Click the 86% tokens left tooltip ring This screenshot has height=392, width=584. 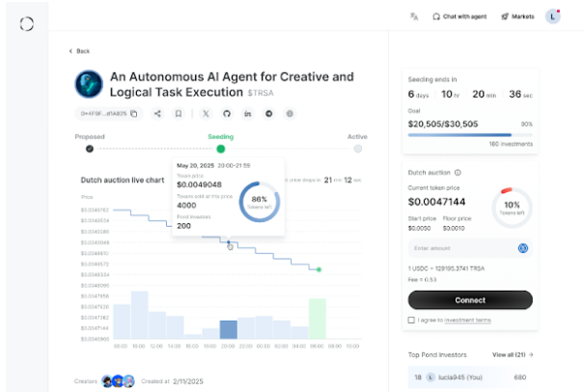coord(260,202)
